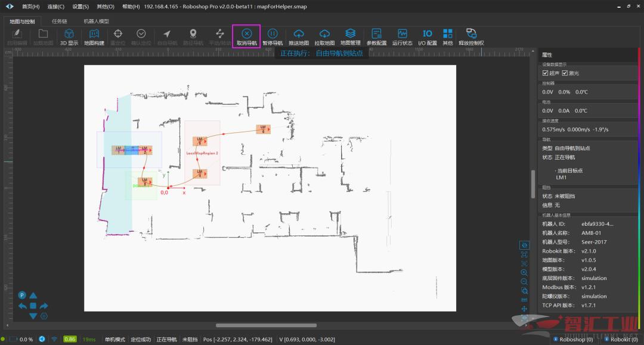
Task: Click the 正在导航 text in status bar
Action: coord(166,339)
